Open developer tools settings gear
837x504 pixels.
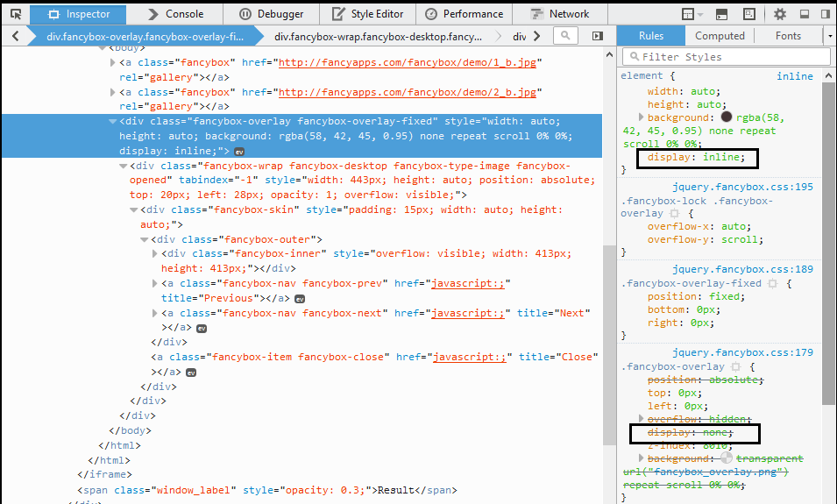click(x=780, y=14)
